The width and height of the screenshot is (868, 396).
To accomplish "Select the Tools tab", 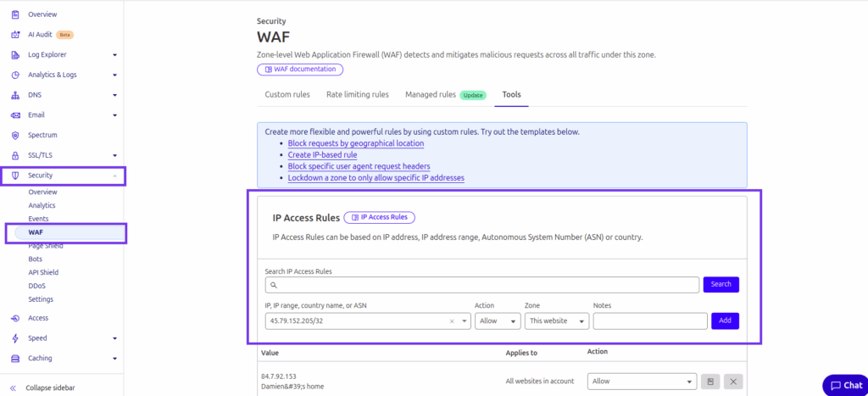I will click(511, 95).
